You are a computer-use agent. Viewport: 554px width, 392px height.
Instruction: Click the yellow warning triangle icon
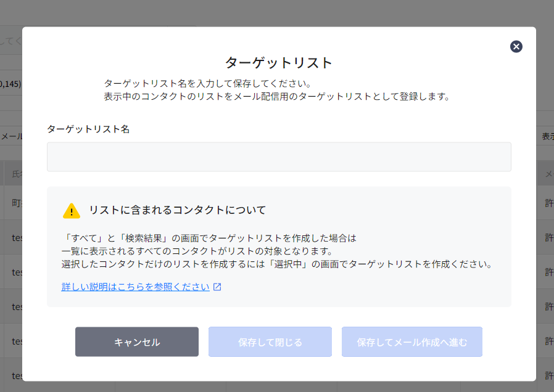coord(72,211)
